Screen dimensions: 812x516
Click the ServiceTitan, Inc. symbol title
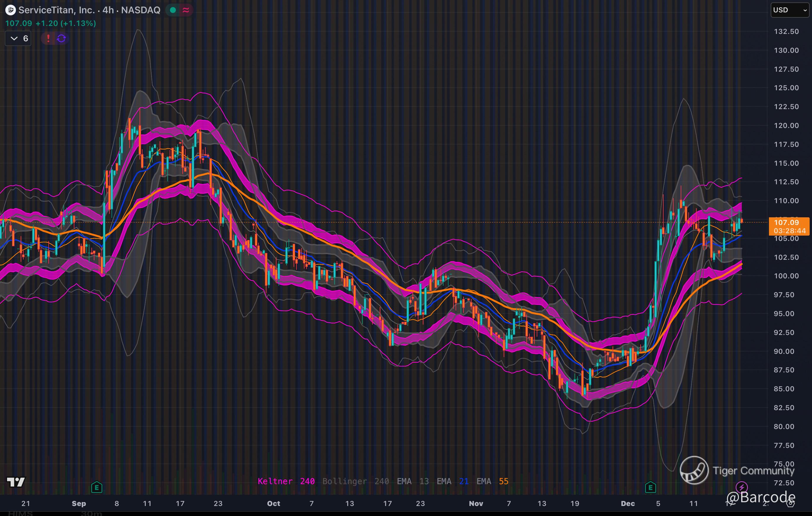56,10
